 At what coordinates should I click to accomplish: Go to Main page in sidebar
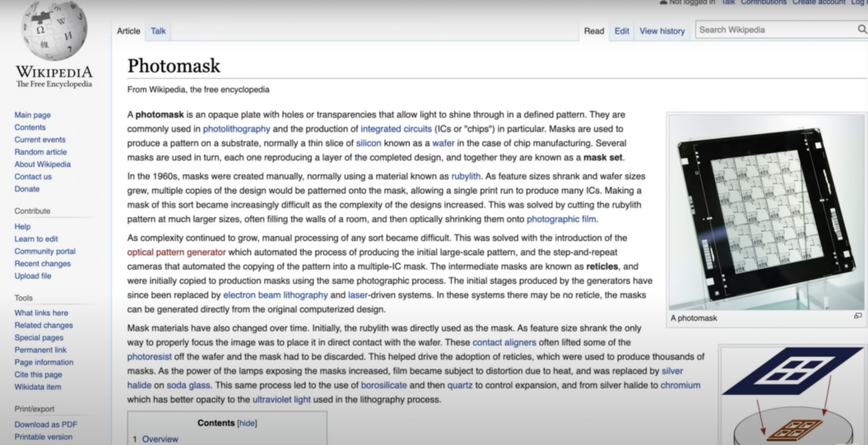33,115
